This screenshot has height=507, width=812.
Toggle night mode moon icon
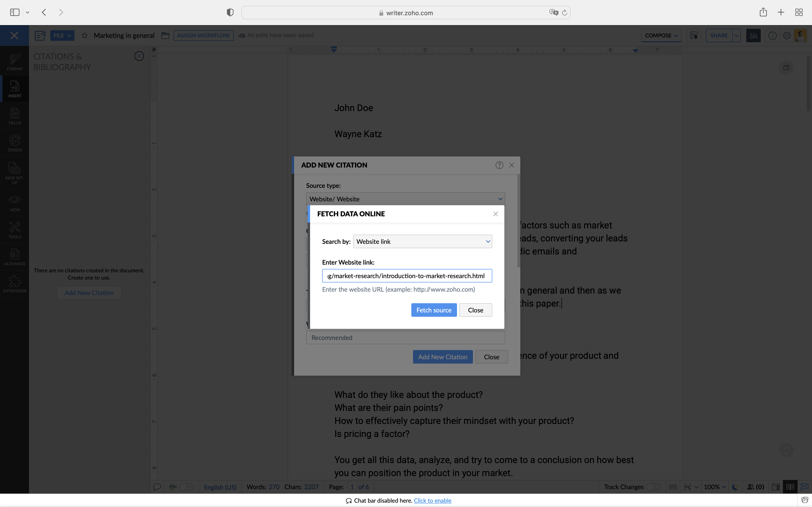click(x=735, y=487)
